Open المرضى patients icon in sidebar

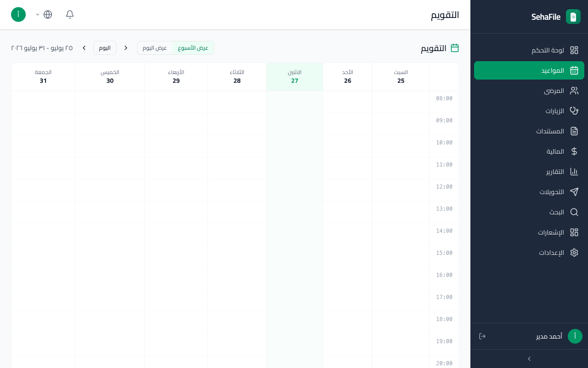574,91
